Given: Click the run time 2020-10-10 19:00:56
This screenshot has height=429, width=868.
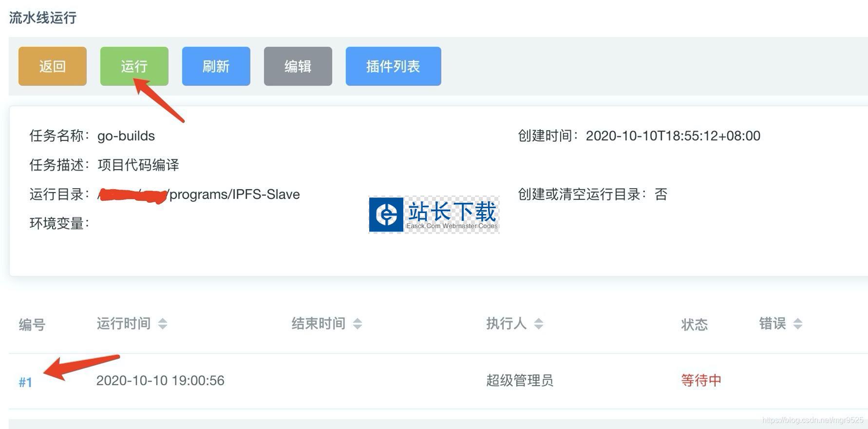Looking at the screenshot, I should click(x=160, y=380).
